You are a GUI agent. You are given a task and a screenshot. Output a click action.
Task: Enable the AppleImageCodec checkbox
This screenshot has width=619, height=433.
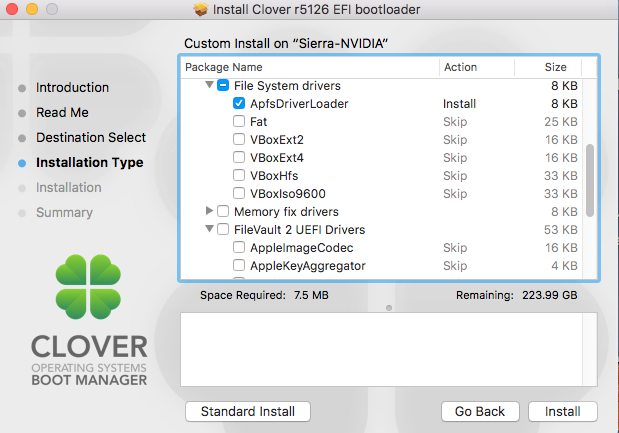click(x=239, y=247)
